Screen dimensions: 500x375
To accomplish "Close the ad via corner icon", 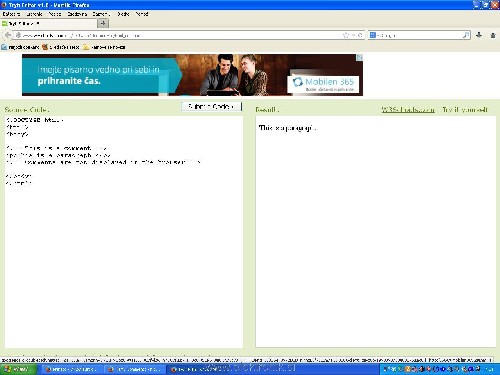I will [359, 57].
